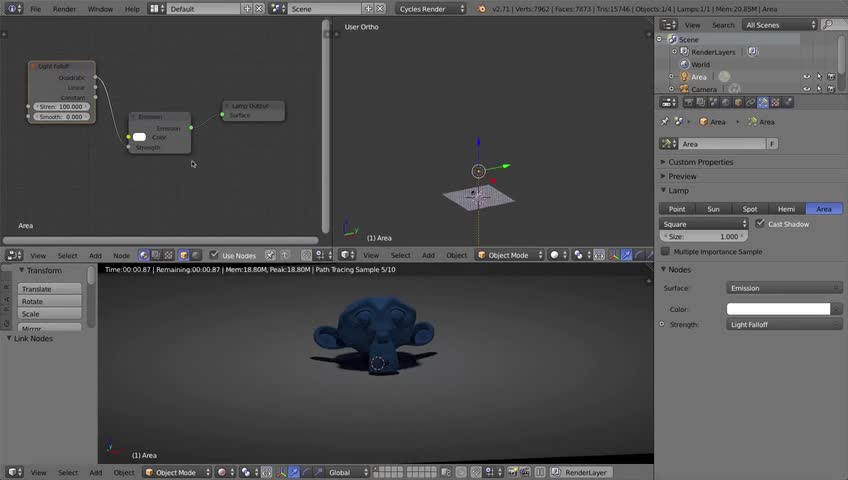Open the Object Constraints tab icon

pos(751,102)
